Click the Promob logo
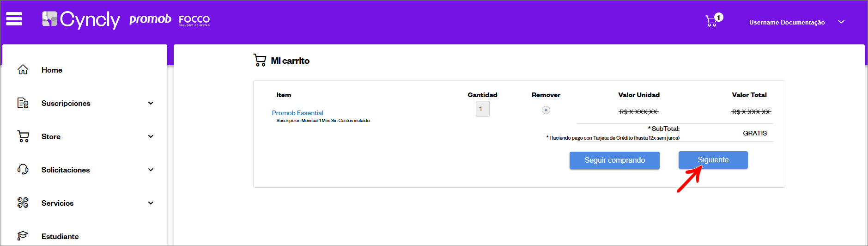Screen dimensions: 868x246 pyautogui.click(x=150, y=19)
